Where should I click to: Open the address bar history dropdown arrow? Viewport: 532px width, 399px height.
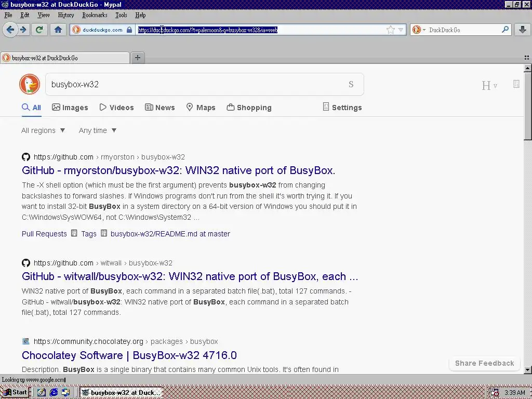[401, 30]
